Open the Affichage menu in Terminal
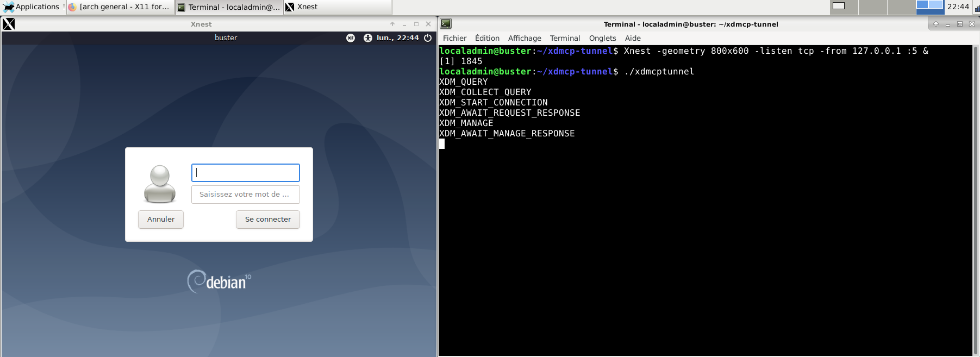The width and height of the screenshot is (980, 357). (525, 38)
